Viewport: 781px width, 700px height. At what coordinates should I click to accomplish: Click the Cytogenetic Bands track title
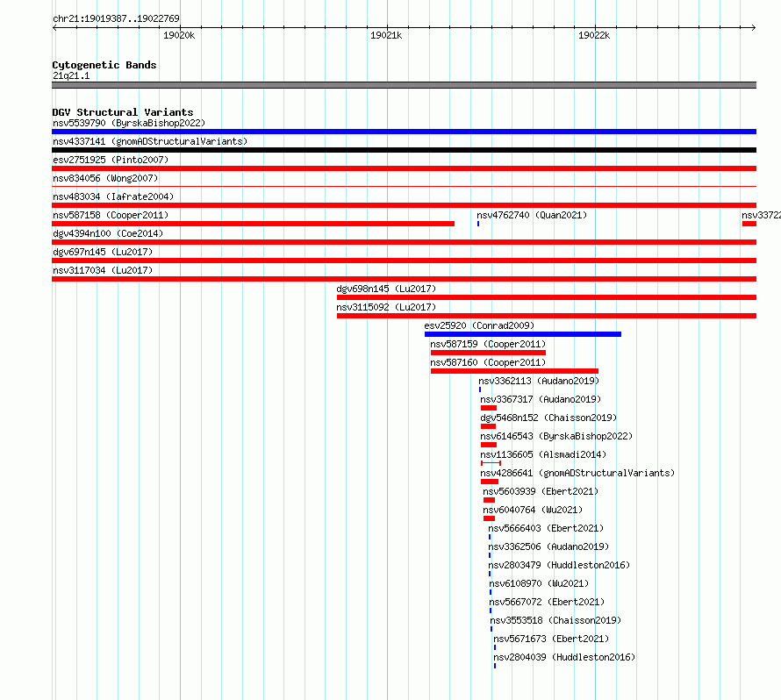(104, 65)
